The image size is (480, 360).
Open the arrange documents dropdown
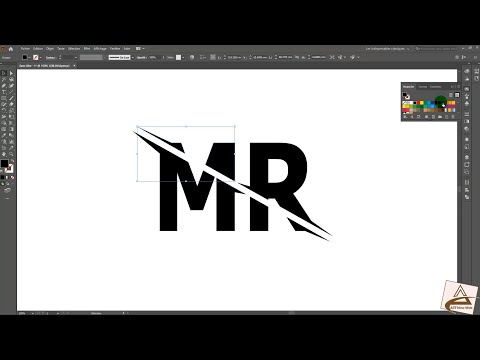140,49
